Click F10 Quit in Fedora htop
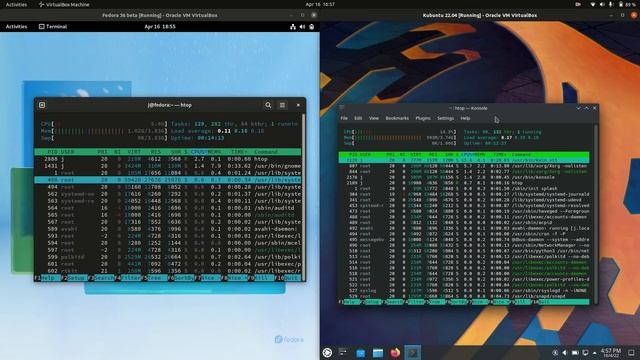Image resolution: width=640 pixels, height=360 pixels. click(x=288, y=278)
